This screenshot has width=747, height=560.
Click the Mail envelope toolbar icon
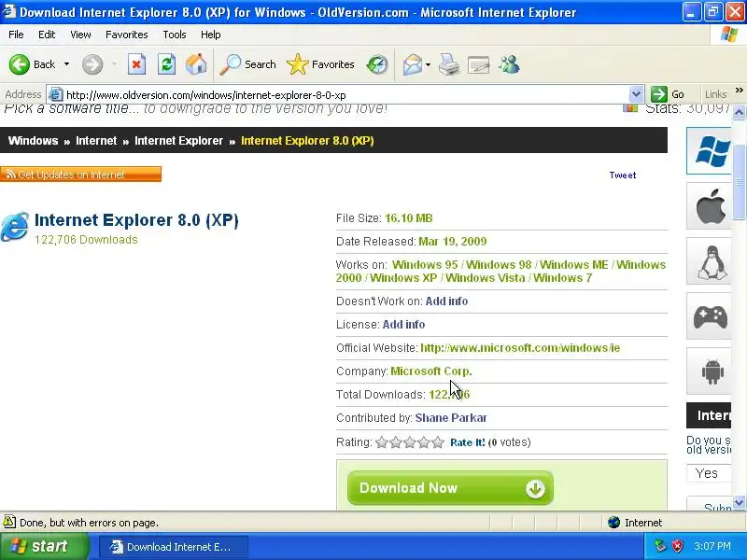point(412,64)
